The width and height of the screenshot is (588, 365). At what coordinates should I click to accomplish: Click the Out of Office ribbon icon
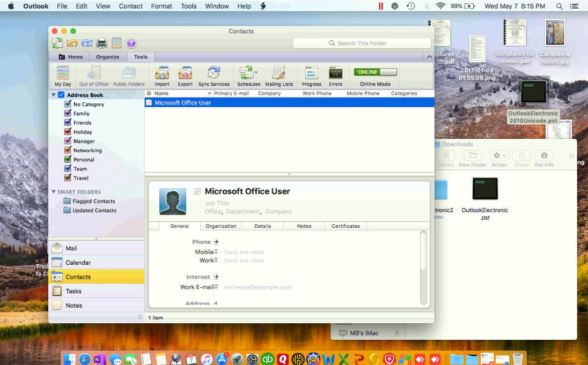click(x=94, y=76)
